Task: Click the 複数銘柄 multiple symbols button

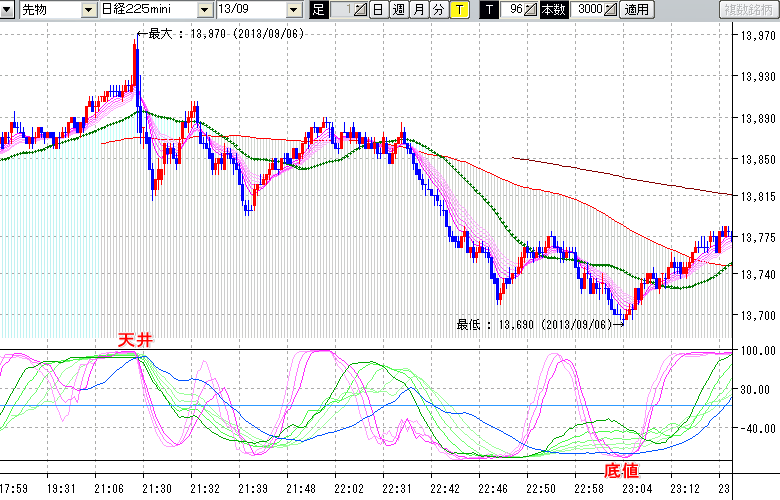Action: 747,10
